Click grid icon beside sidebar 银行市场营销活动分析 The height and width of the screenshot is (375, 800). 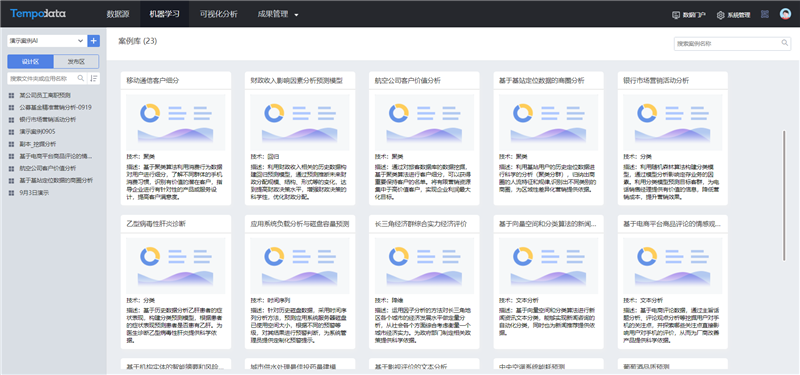tap(11, 120)
